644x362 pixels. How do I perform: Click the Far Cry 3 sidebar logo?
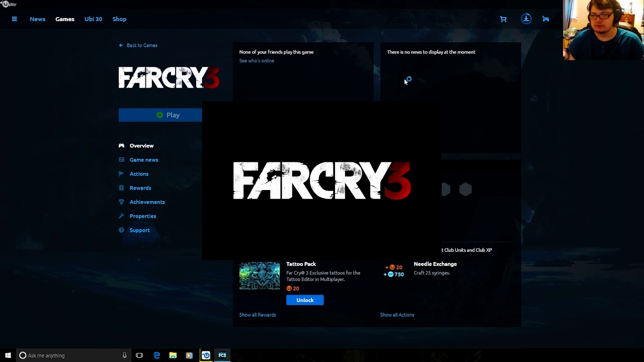tap(169, 77)
